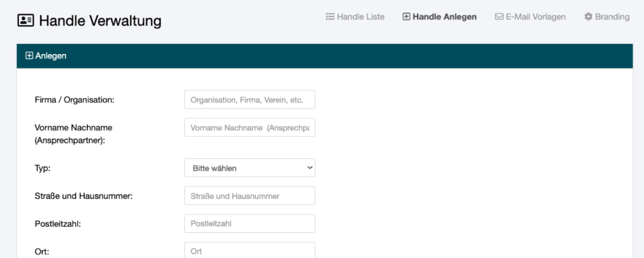The image size is (644, 258).
Task: Click the Firma / Organisation label
Action: coord(74,100)
